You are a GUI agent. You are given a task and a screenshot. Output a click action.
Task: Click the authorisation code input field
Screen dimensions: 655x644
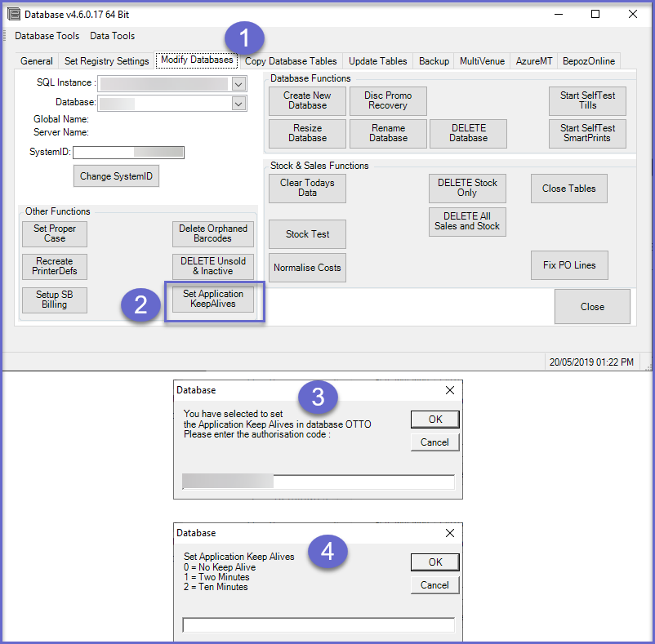point(318,482)
